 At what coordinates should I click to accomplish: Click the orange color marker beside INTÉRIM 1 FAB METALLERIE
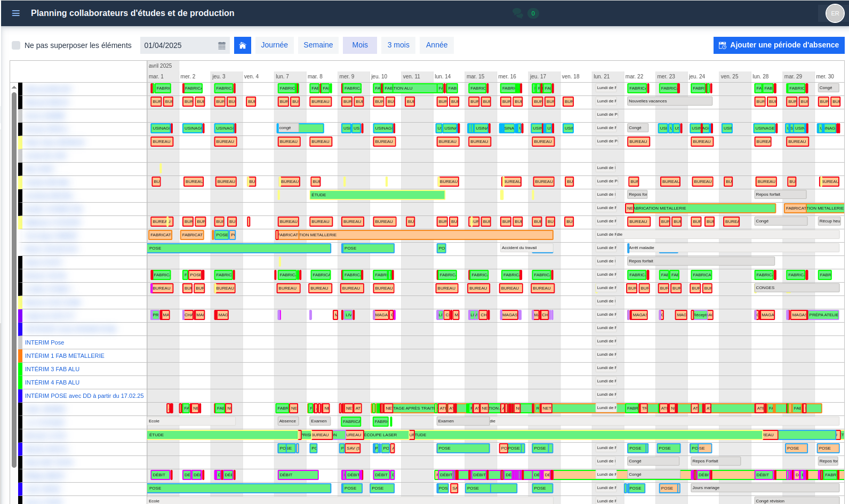click(20, 356)
